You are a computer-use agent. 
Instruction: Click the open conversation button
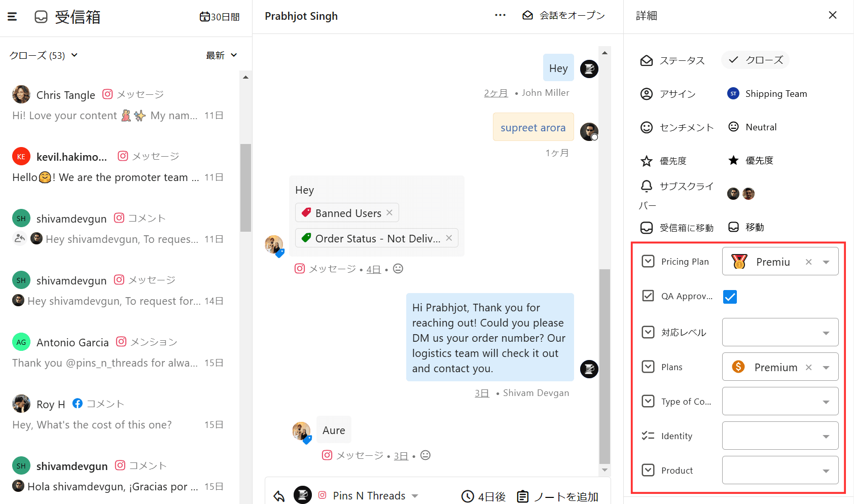(563, 16)
